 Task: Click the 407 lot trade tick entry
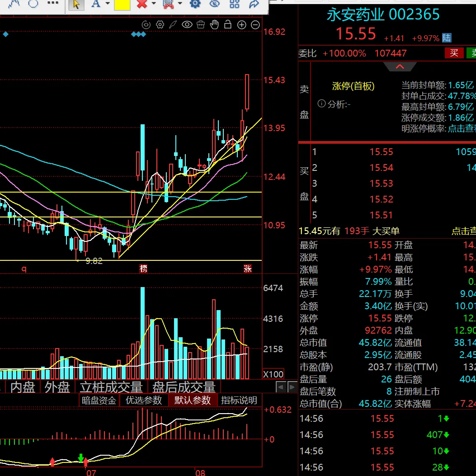(x=438, y=435)
